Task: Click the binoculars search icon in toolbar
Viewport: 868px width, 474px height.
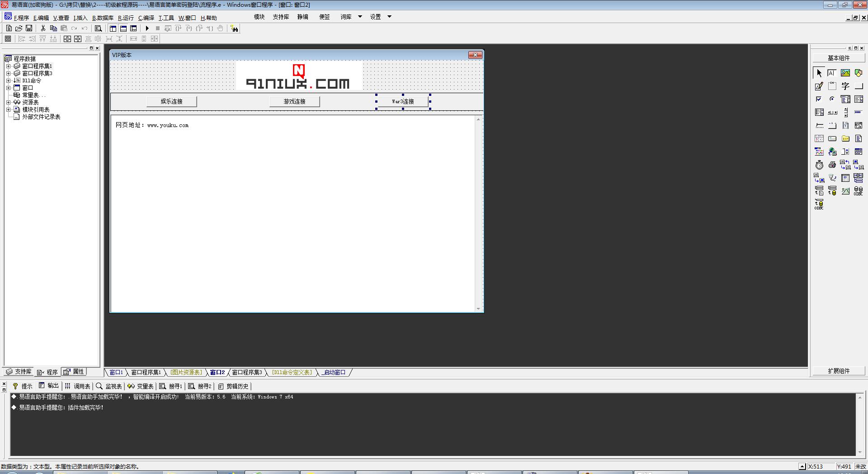Action: 234,29
